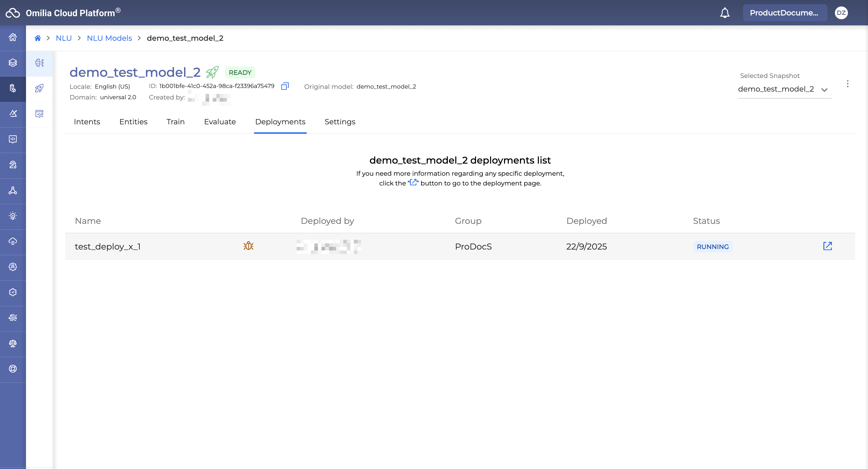Image resolution: width=868 pixels, height=469 pixels.
Task: Switch to the Intents tab
Action: coord(87,122)
